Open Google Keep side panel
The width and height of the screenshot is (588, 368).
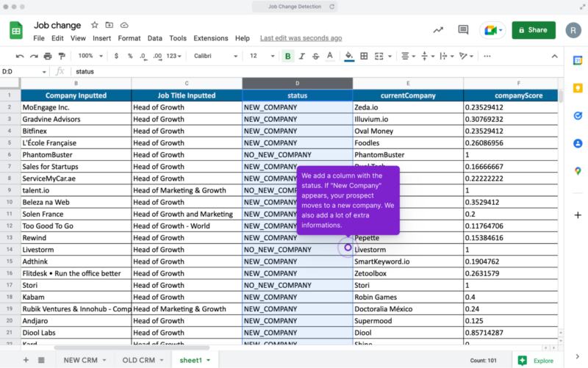tap(578, 88)
